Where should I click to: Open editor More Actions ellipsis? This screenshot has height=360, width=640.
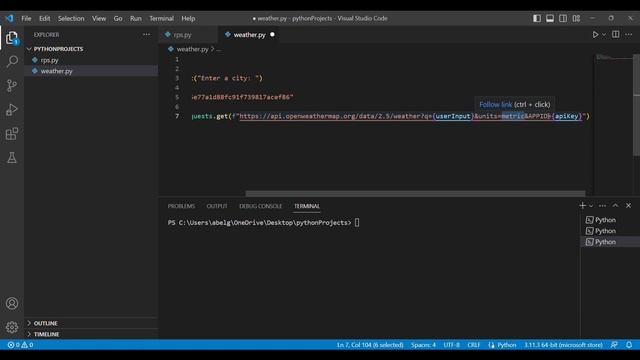[629, 35]
